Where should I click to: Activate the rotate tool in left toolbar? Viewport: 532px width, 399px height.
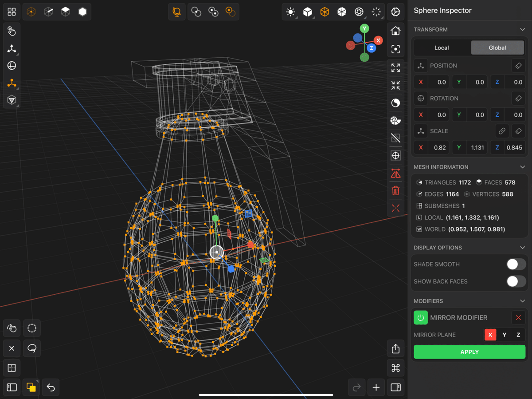coord(12,65)
